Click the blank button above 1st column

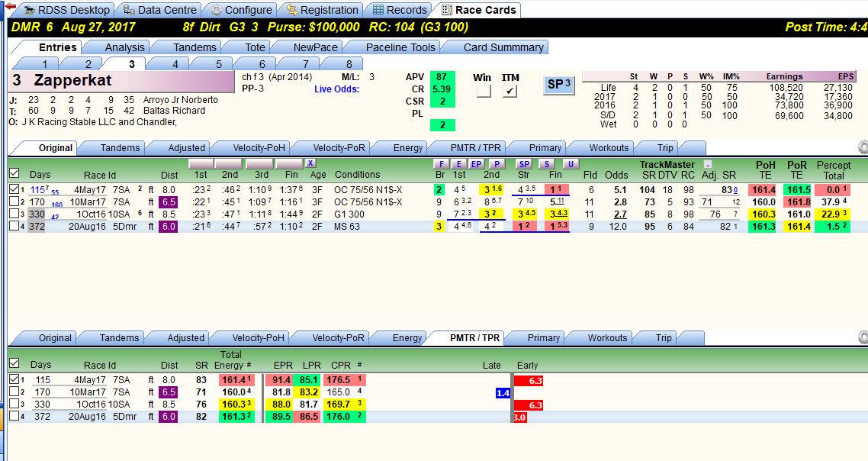[x=201, y=164]
